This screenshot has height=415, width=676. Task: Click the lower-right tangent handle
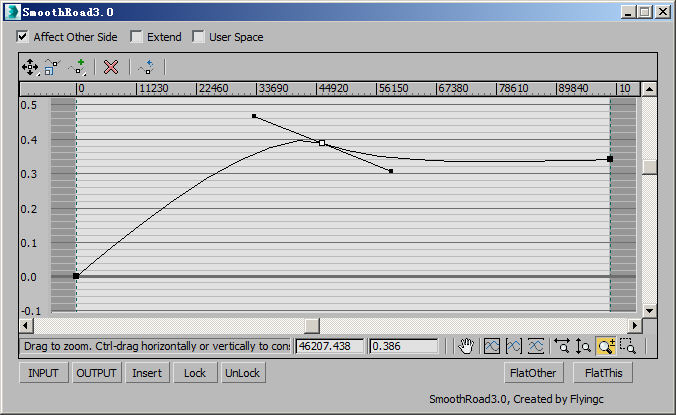pyautogui.click(x=391, y=171)
